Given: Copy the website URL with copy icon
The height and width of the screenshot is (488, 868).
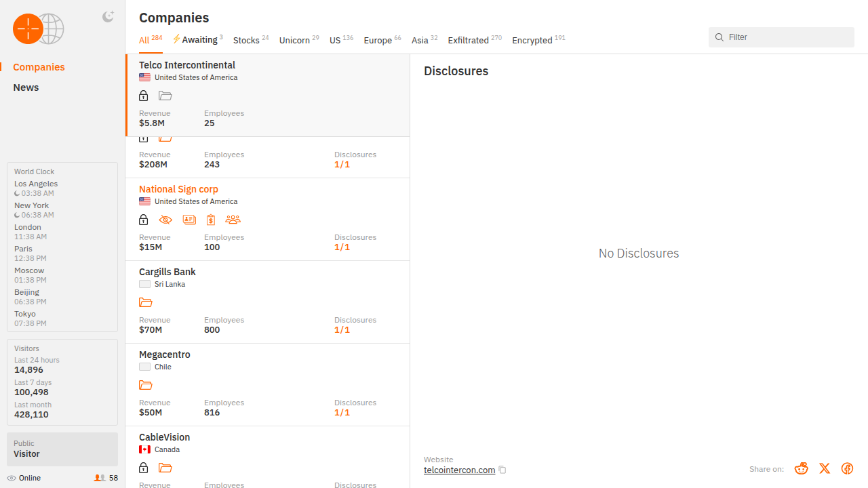Looking at the screenshot, I should click(x=502, y=470).
